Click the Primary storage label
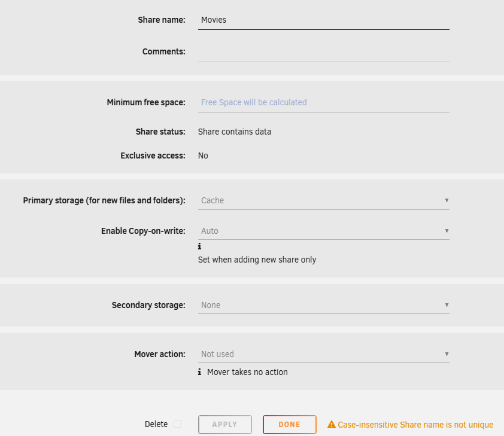The width and height of the screenshot is (504, 436). point(104,200)
